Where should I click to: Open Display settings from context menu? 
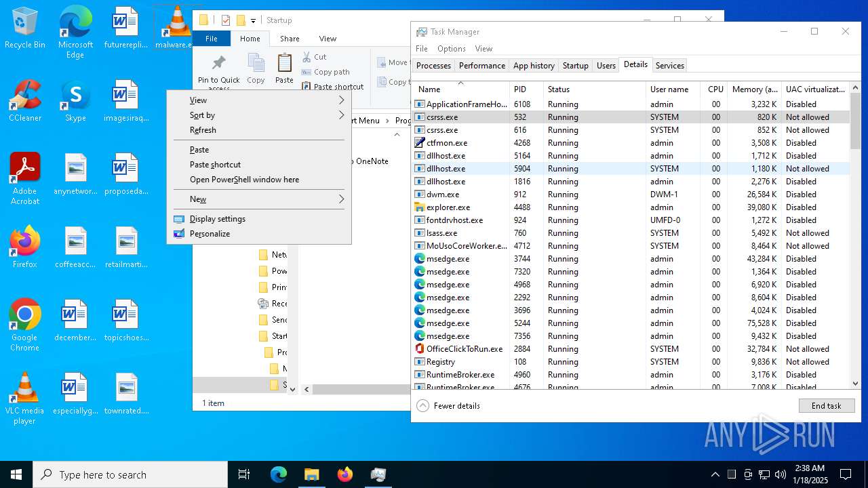point(259,219)
